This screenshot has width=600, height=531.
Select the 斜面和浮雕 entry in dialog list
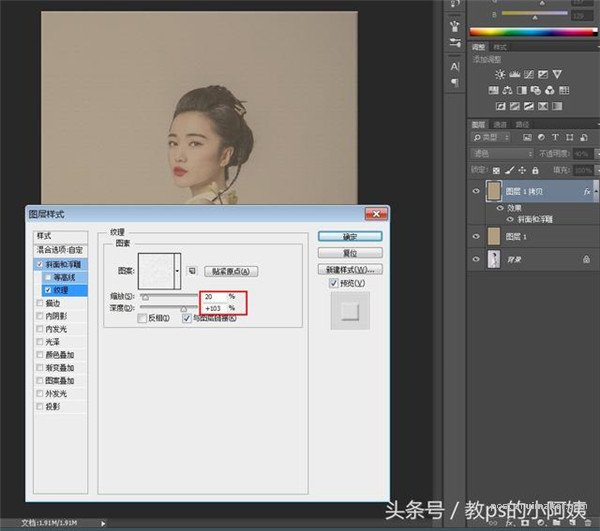(x=63, y=264)
